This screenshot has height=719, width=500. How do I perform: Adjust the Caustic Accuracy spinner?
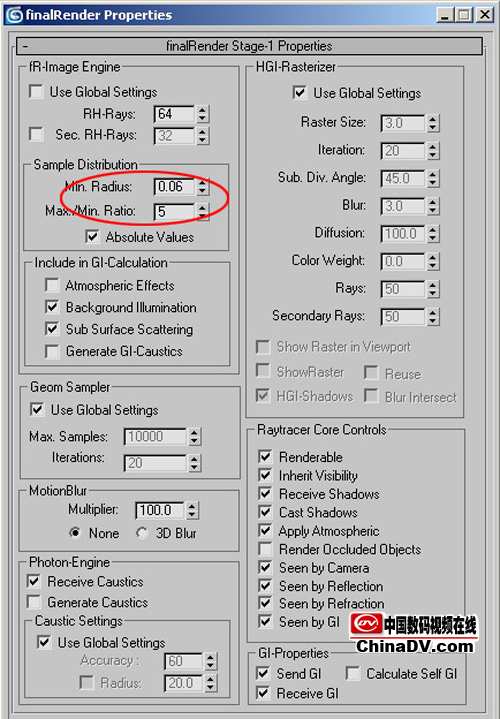pyautogui.click(x=210, y=661)
